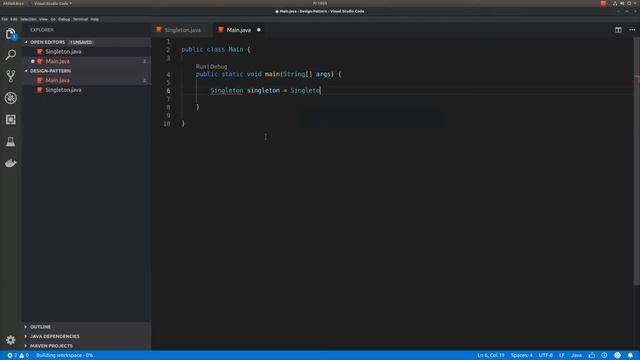Screen dimensions: 640x360
Task: Change end of line sequence LF
Action: point(562,356)
